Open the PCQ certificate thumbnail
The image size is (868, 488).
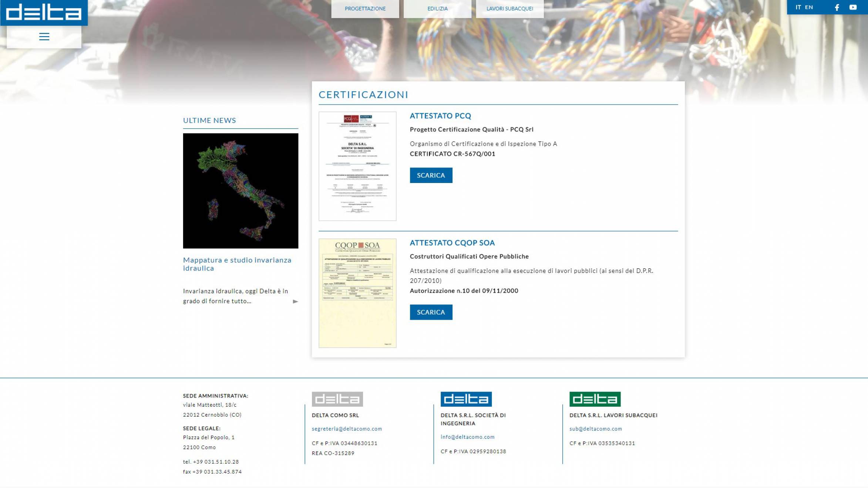[x=357, y=166]
